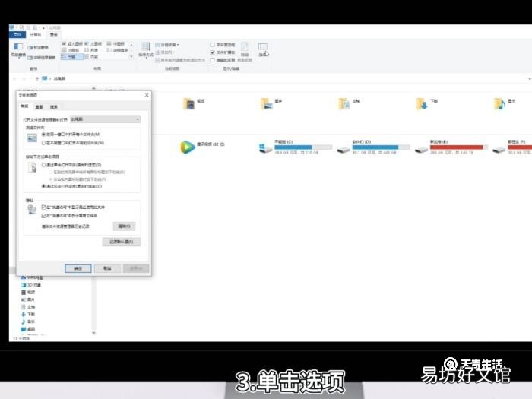532x399 pixels.
Task: Select 超大图标 (Extra large icons) layout
Action: click(72, 44)
